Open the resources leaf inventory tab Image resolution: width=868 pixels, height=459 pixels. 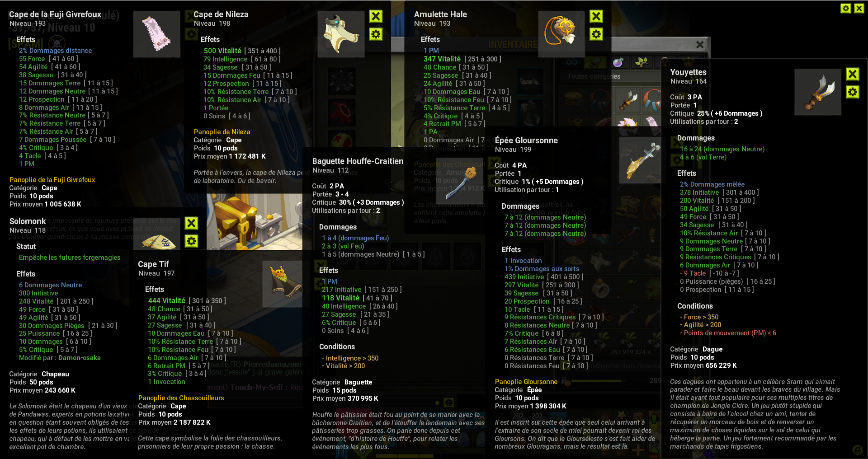coord(641,62)
